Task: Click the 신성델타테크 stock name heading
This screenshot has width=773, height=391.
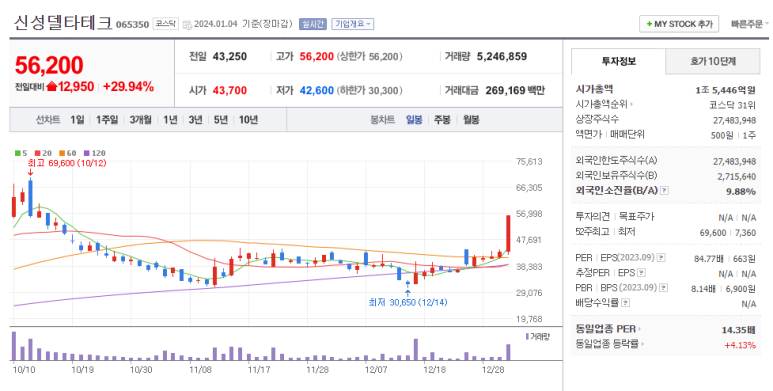Action: (63, 23)
